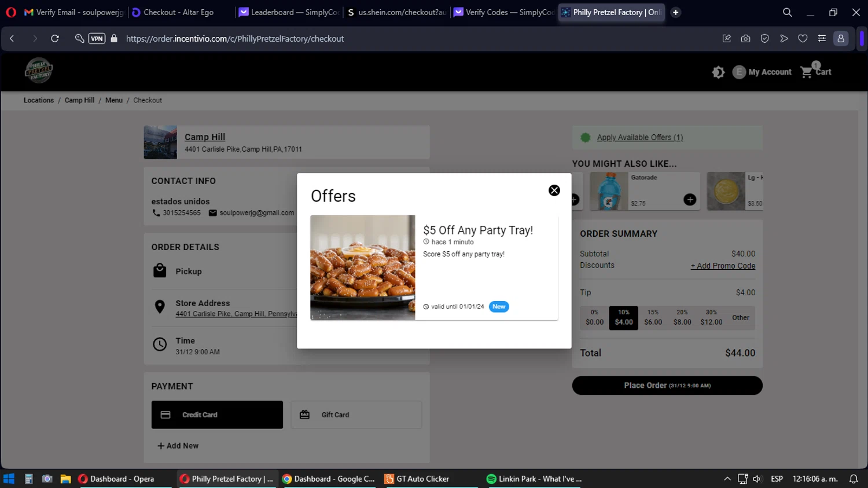Add Gatorade to the order
868x488 pixels.
point(690,200)
